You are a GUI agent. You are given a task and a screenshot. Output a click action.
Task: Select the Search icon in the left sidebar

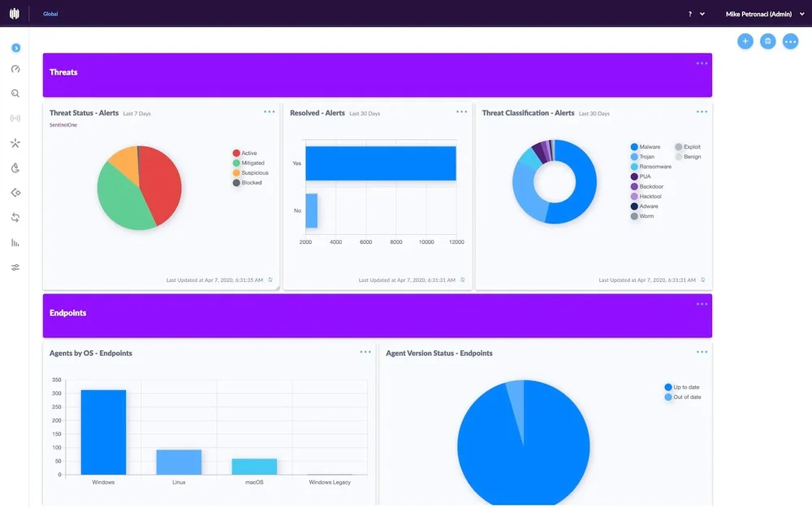[15, 93]
